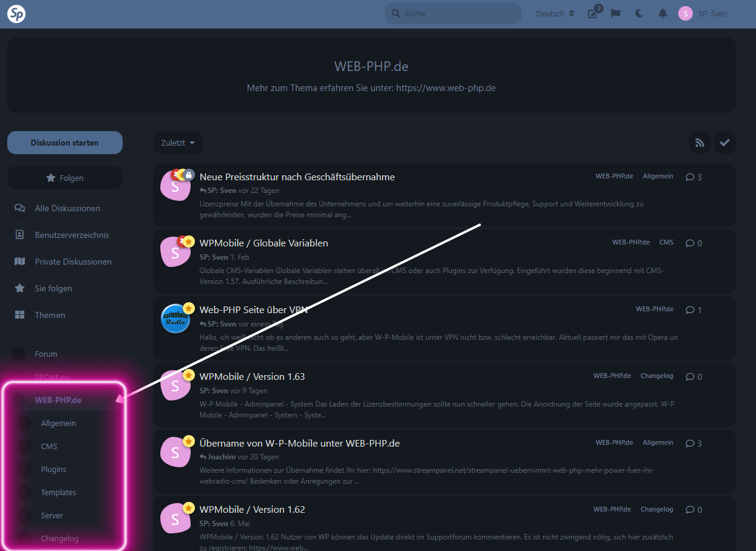Click Changelog tag on Version 1.62 row
The width and height of the screenshot is (756, 551).
click(x=657, y=509)
